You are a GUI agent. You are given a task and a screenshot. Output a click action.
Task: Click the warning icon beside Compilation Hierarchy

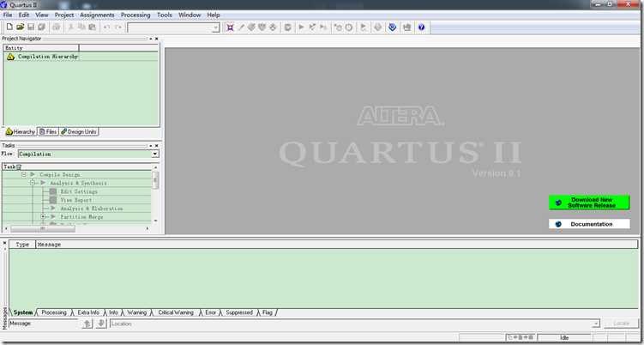point(10,57)
